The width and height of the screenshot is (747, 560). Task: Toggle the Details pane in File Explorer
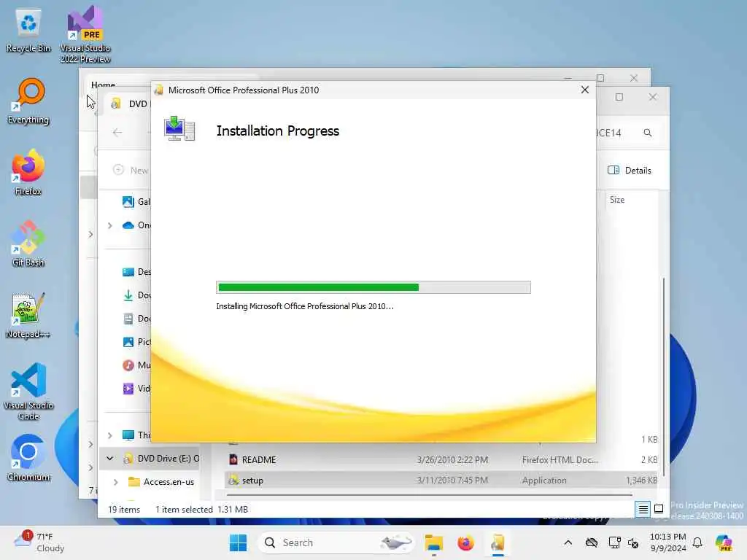click(630, 171)
